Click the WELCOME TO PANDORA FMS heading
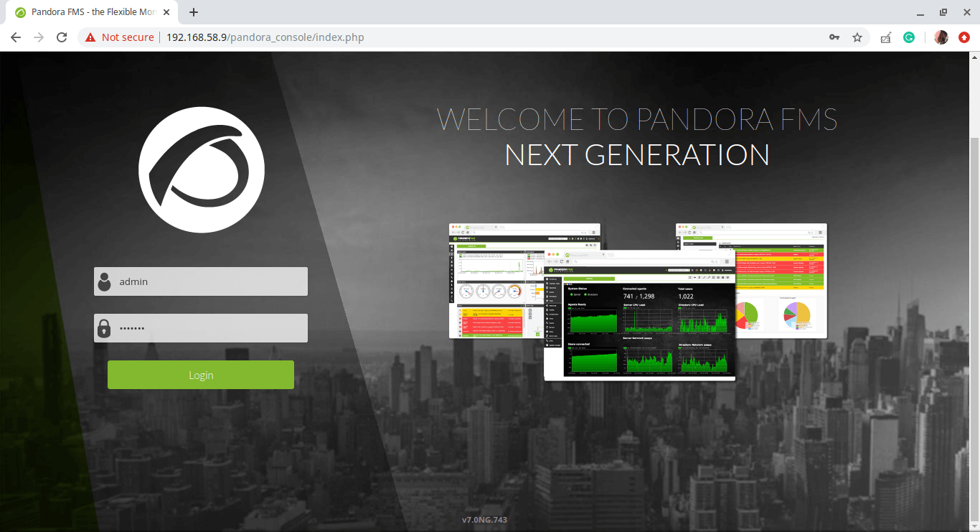The height and width of the screenshot is (532, 980). 637,119
